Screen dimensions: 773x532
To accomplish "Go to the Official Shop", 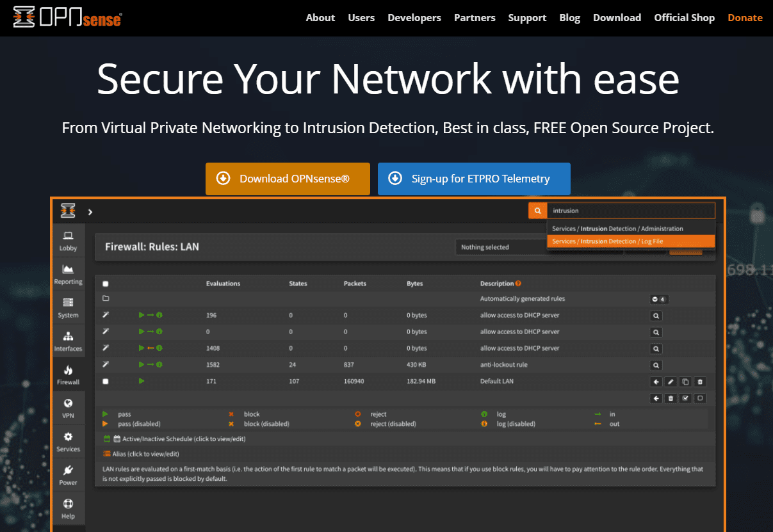I will pos(684,18).
